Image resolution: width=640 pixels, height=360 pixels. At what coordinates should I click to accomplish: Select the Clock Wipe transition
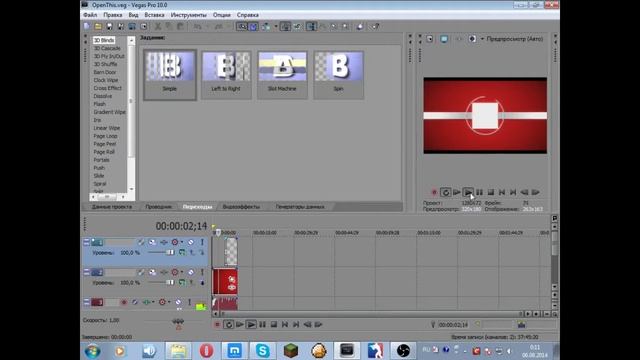coord(106,80)
